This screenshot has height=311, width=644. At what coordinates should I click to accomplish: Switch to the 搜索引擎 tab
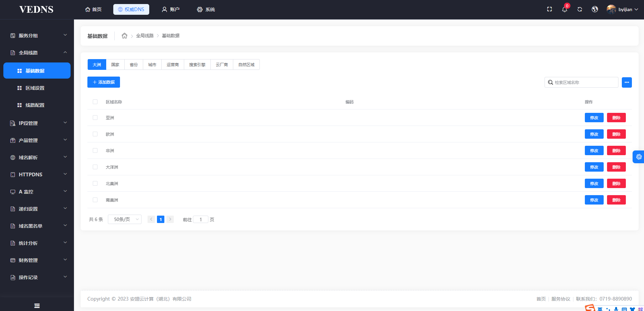197,64
